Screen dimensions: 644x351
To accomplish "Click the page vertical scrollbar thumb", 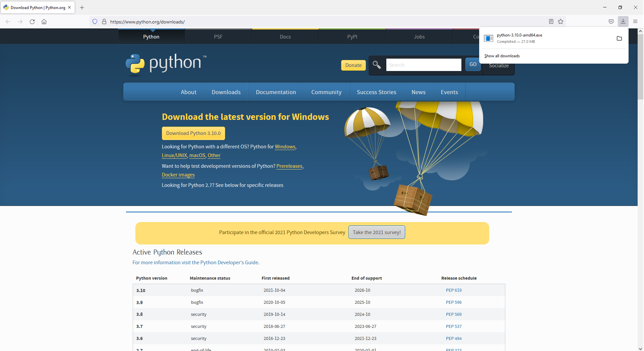I will click(640, 66).
